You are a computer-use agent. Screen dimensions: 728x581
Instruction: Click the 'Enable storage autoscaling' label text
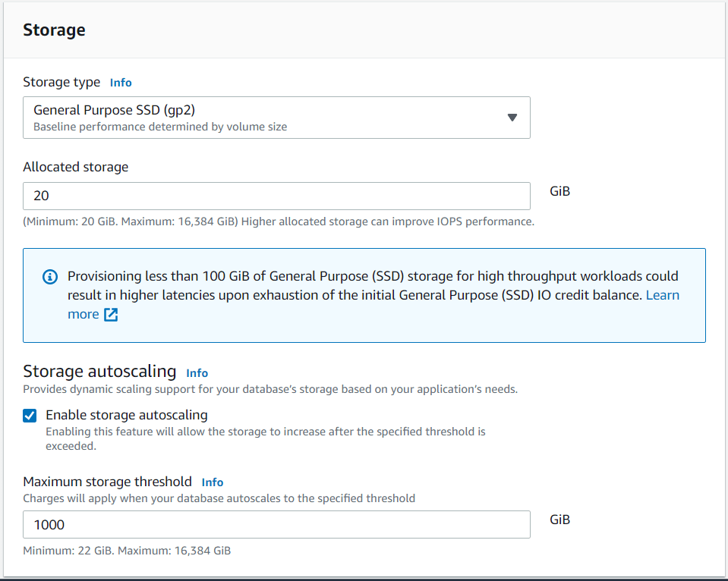(x=127, y=415)
